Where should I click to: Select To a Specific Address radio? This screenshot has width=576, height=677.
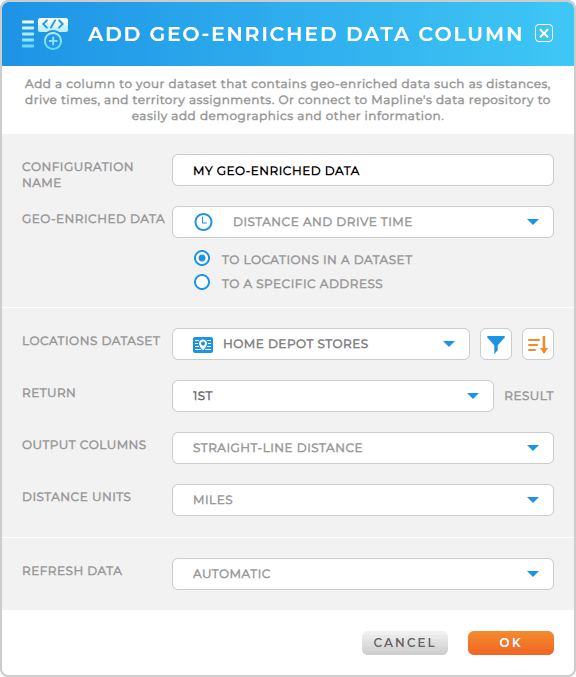[x=202, y=282]
